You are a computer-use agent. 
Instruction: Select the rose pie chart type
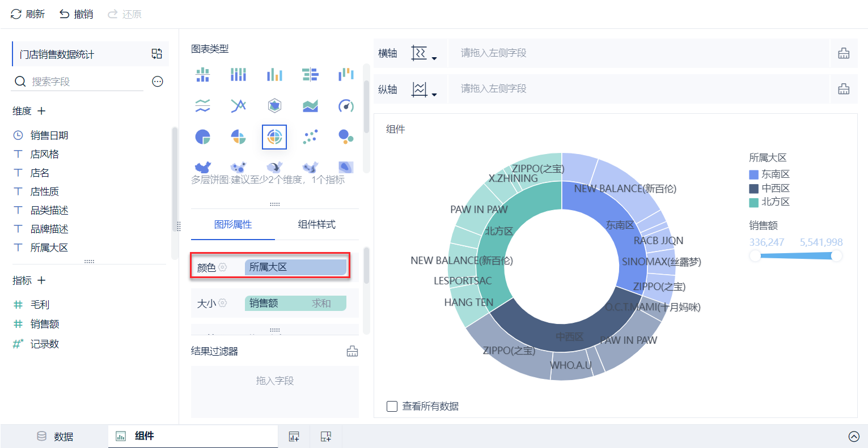click(x=239, y=136)
